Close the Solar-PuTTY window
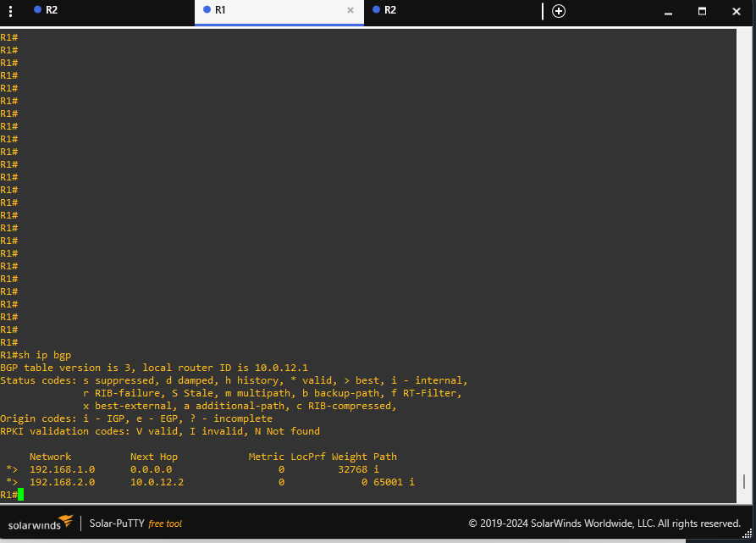Image resolution: width=756 pixels, height=543 pixels. coord(737,11)
